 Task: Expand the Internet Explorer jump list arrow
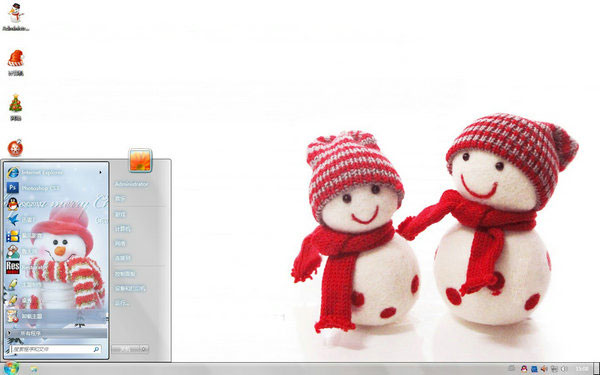101,172
